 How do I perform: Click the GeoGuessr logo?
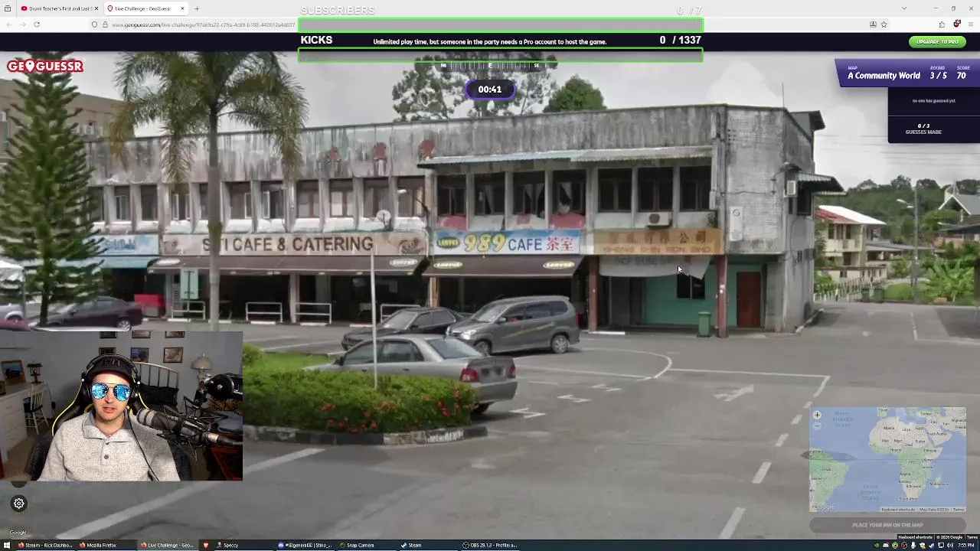coord(45,67)
